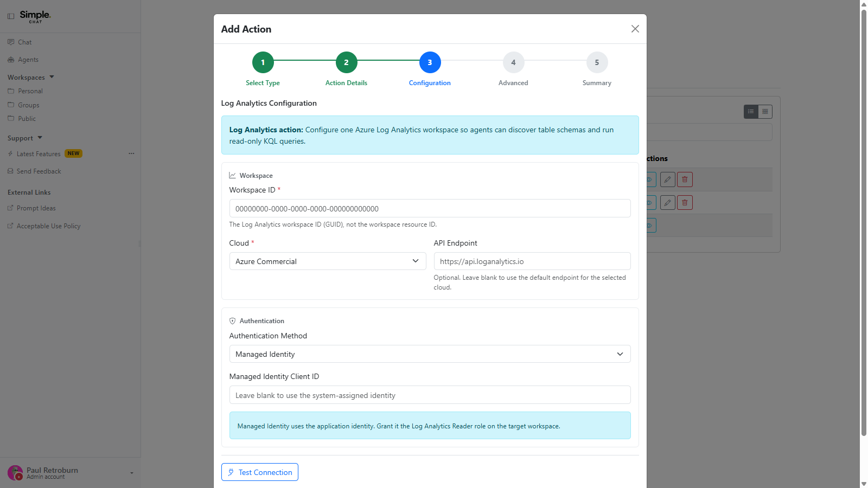Jump to step 5 Summary

coord(597,62)
